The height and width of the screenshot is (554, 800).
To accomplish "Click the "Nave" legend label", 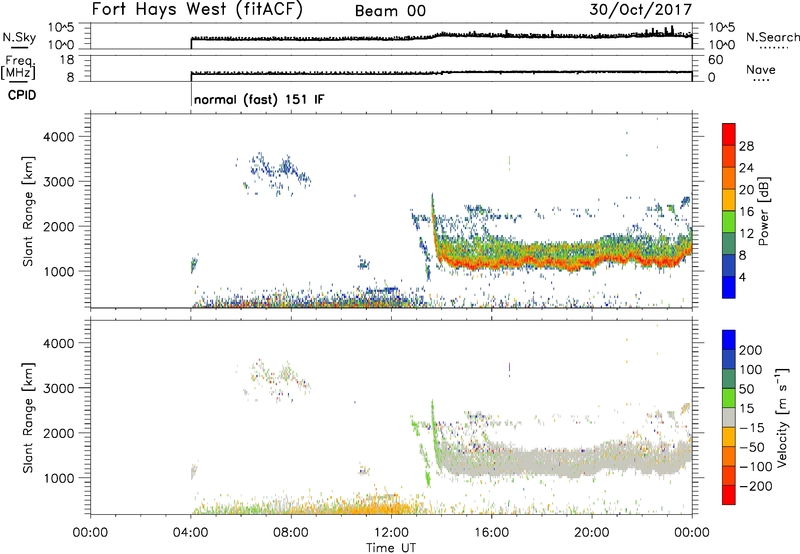I will click(761, 70).
